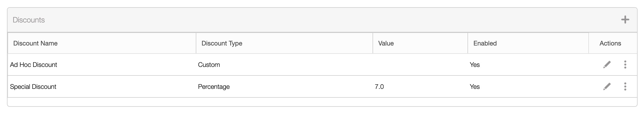Click the Enabled column header
The image size is (644, 114).
pos(485,43)
